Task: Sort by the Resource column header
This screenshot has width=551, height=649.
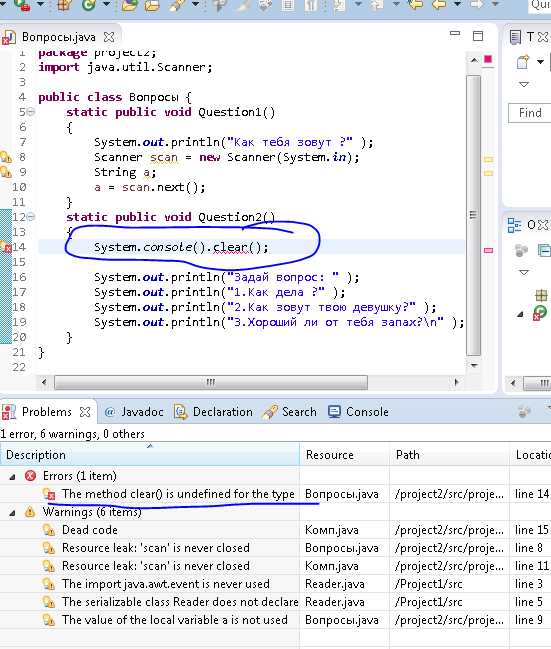Action: tap(344, 455)
